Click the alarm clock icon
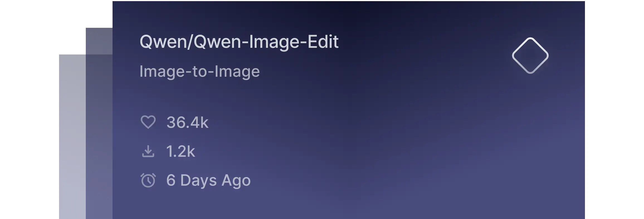 click(148, 180)
